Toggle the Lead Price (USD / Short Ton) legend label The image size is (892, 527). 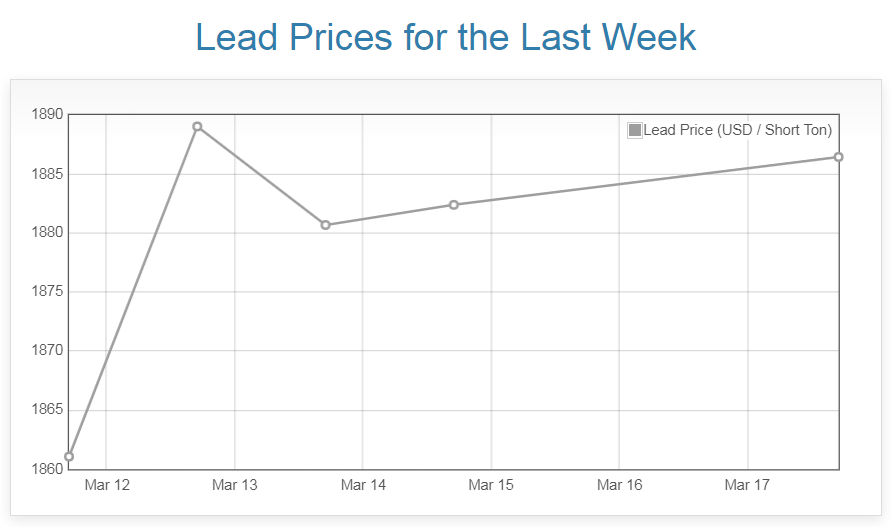[737, 130]
